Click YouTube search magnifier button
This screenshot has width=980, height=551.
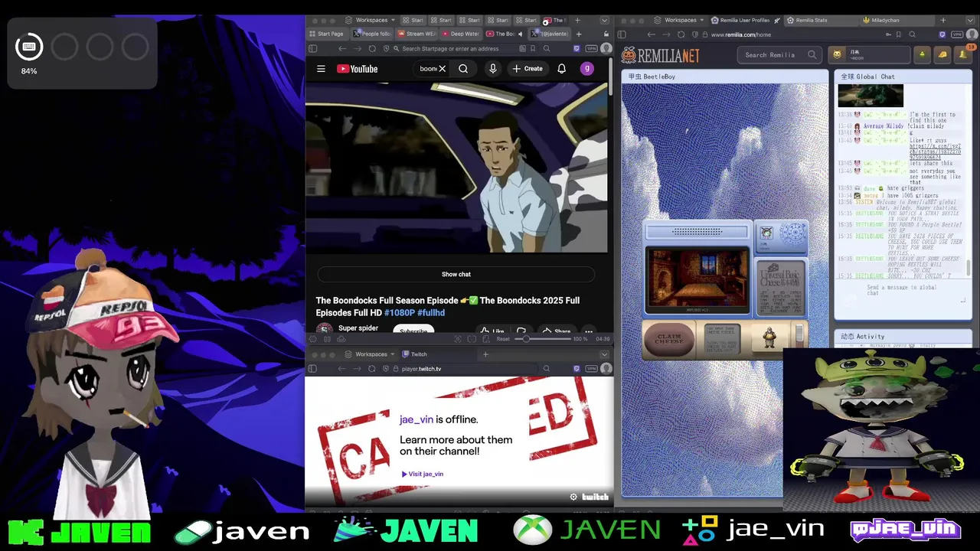point(463,69)
